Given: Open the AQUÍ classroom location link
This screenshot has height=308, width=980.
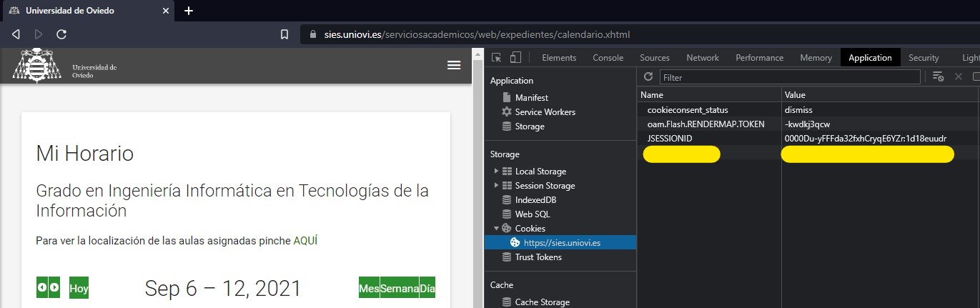Looking at the screenshot, I should click(x=305, y=241).
